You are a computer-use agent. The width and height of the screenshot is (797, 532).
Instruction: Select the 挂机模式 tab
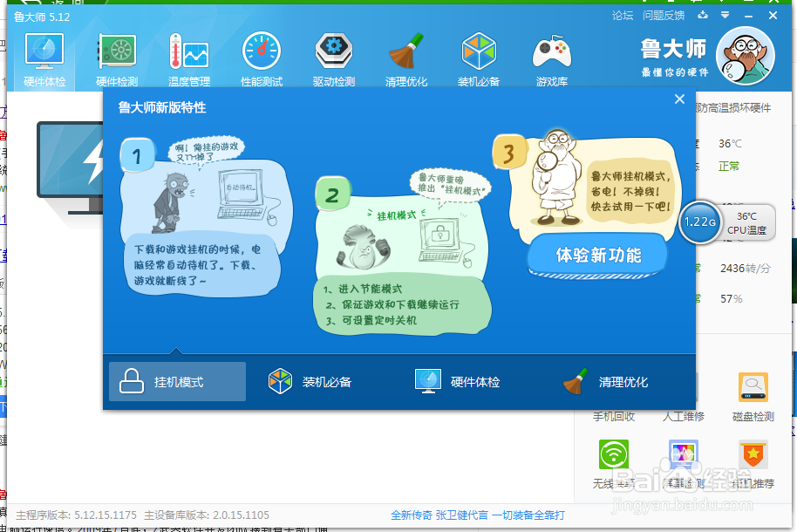point(177,381)
